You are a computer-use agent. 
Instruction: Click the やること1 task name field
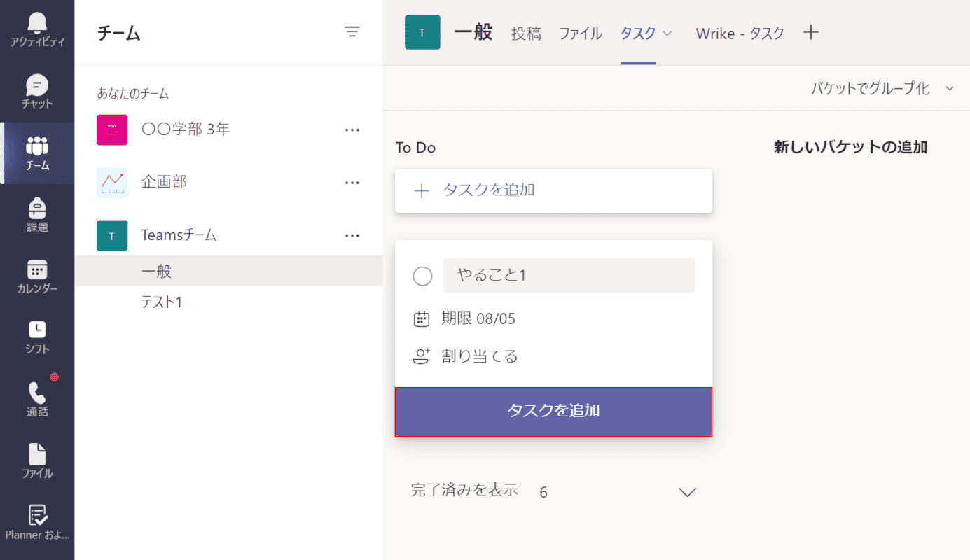point(569,275)
